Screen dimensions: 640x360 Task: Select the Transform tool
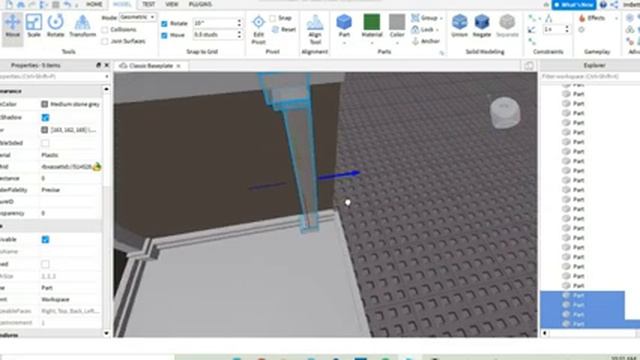point(82,26)
